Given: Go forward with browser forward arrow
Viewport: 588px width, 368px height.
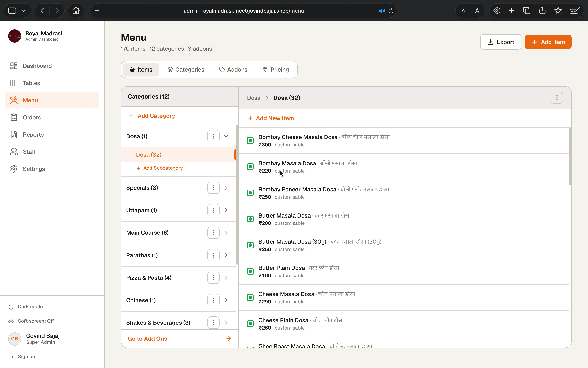Looking at the screenshot, I should [x=57, y=11].
